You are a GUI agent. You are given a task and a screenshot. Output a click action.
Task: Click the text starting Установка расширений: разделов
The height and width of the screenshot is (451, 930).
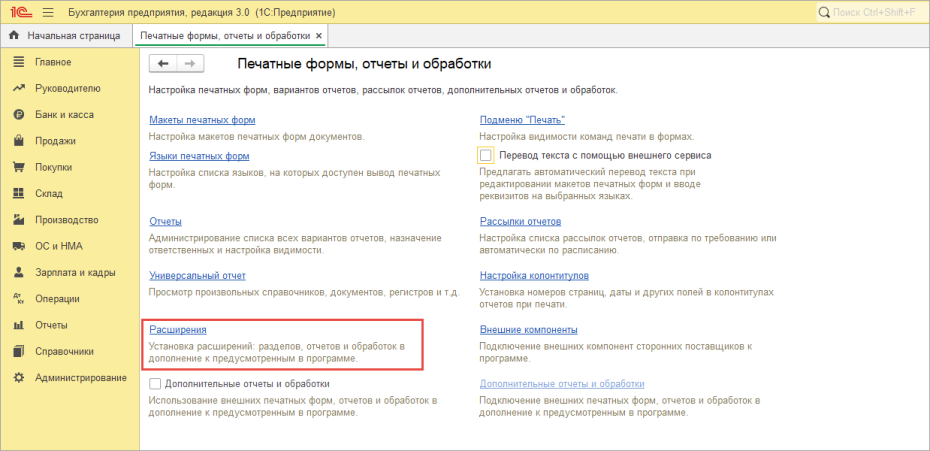(277, 352)
